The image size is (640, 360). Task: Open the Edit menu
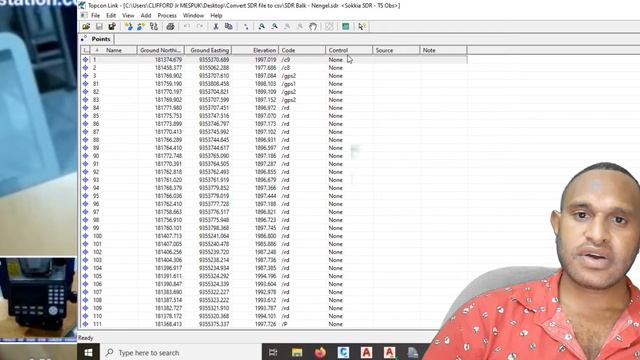click(x=111, y=16)
